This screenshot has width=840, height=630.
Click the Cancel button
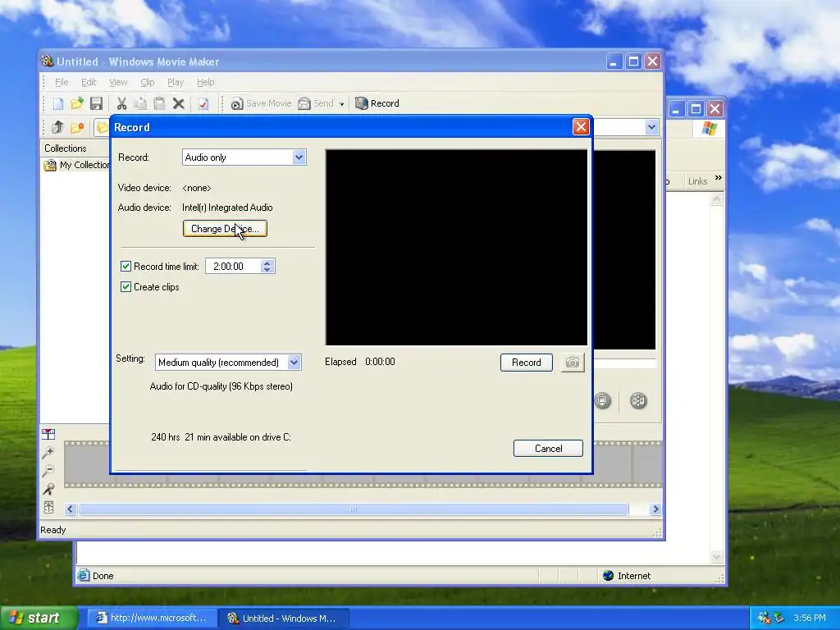(548, 449)
